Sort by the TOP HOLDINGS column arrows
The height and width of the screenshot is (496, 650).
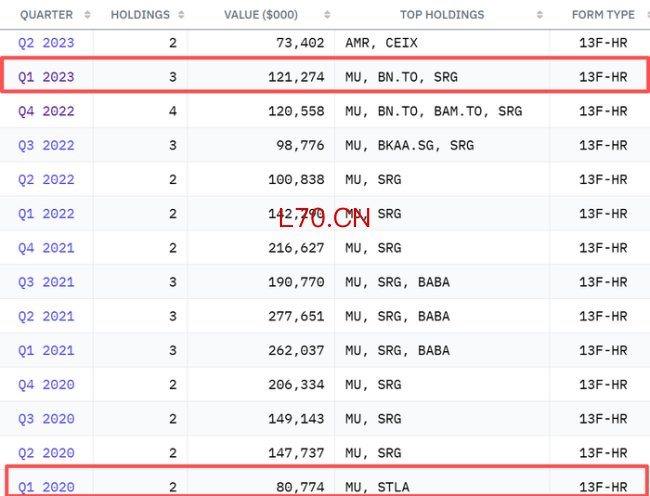pos(539,15)
